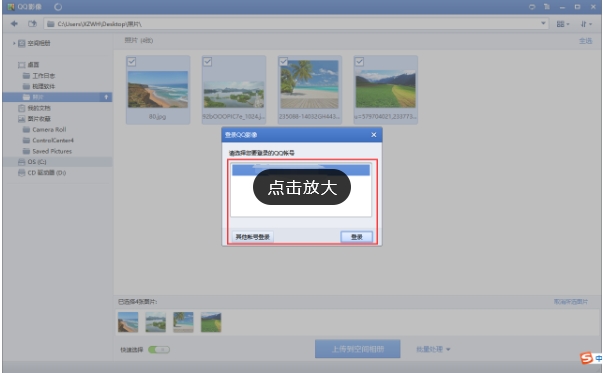The height and width of the screenshot is (373, 603).
Task: Click the 照片 (4张) folder heading
Action: [x=138, y=40]
